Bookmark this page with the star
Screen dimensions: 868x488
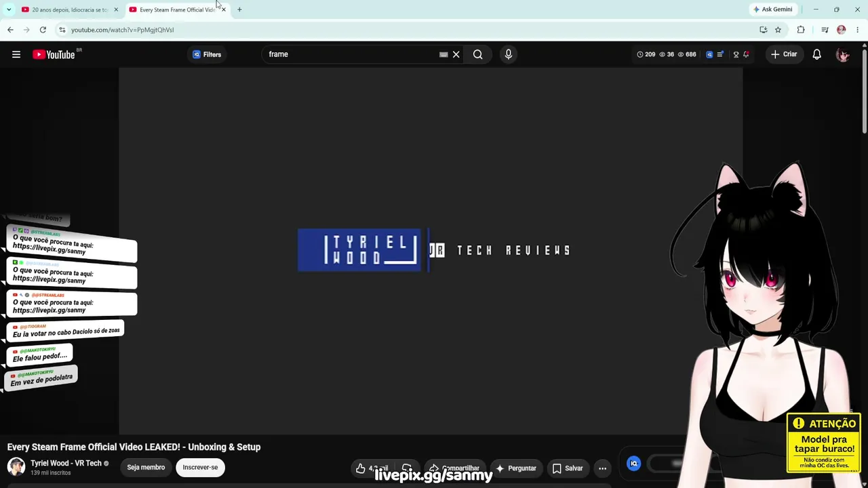[x=778, y=30]
